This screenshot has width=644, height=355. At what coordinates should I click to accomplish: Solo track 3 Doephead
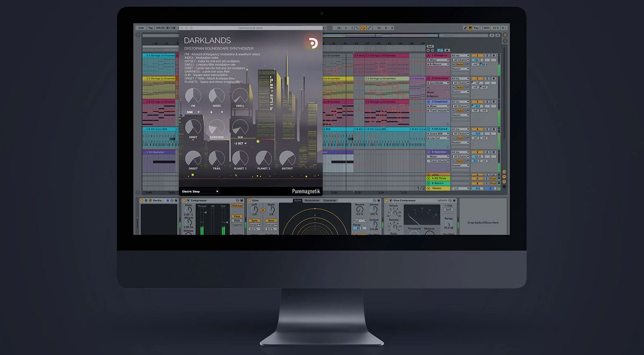[x=487, y=101]
